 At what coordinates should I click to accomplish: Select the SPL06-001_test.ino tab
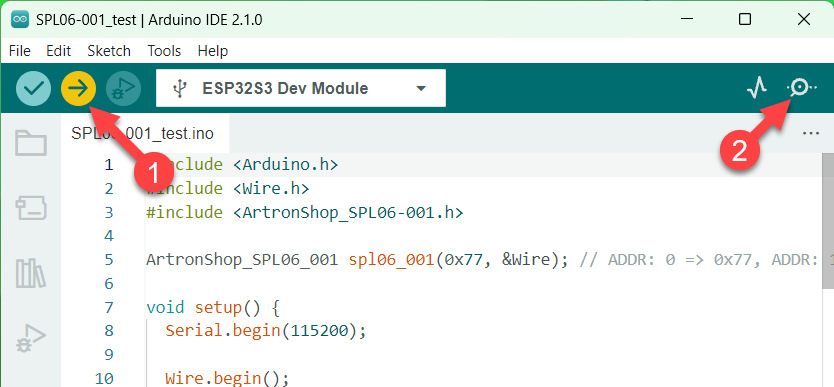(x=145, y=133)
